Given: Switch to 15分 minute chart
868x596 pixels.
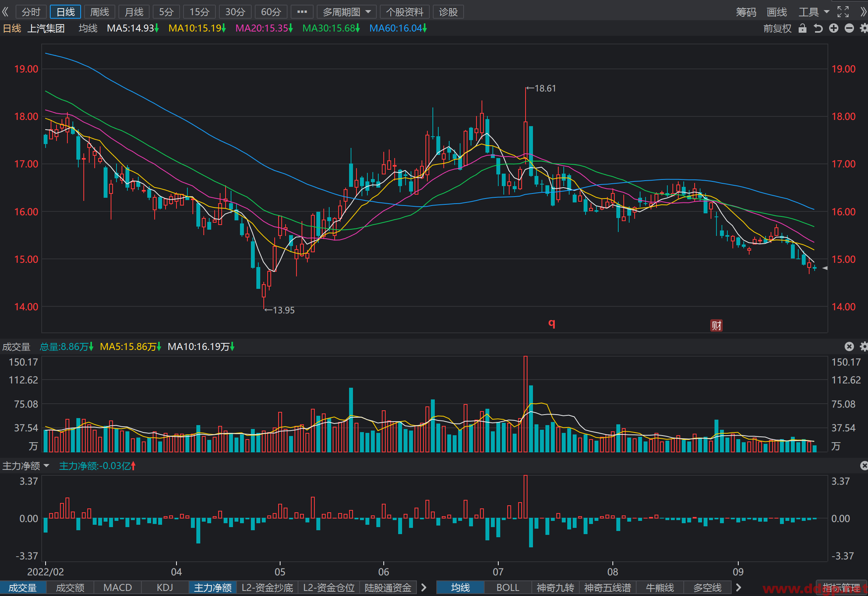Looking at the screenshot, I should 199,12.
